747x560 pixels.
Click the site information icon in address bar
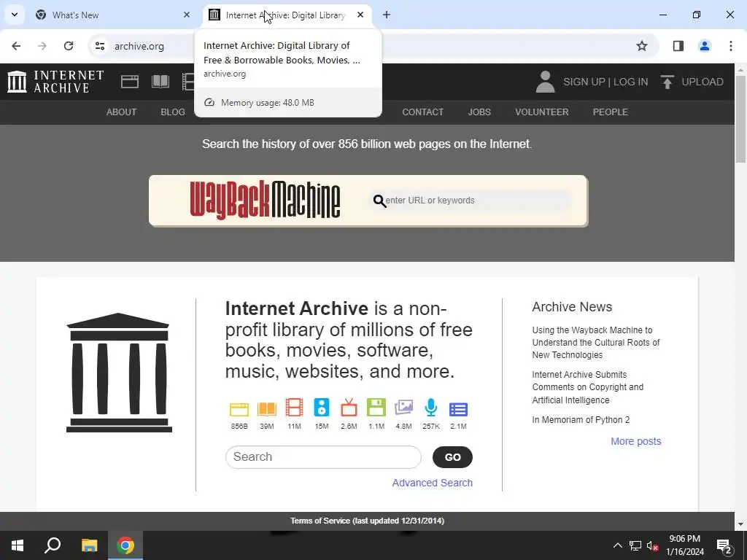pos(99,46)
